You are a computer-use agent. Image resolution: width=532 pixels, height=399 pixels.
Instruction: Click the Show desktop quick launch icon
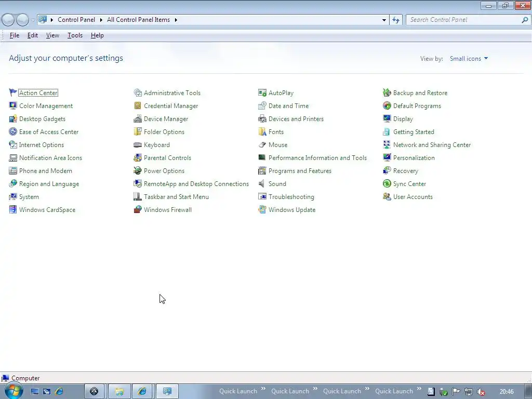[35, 391]
